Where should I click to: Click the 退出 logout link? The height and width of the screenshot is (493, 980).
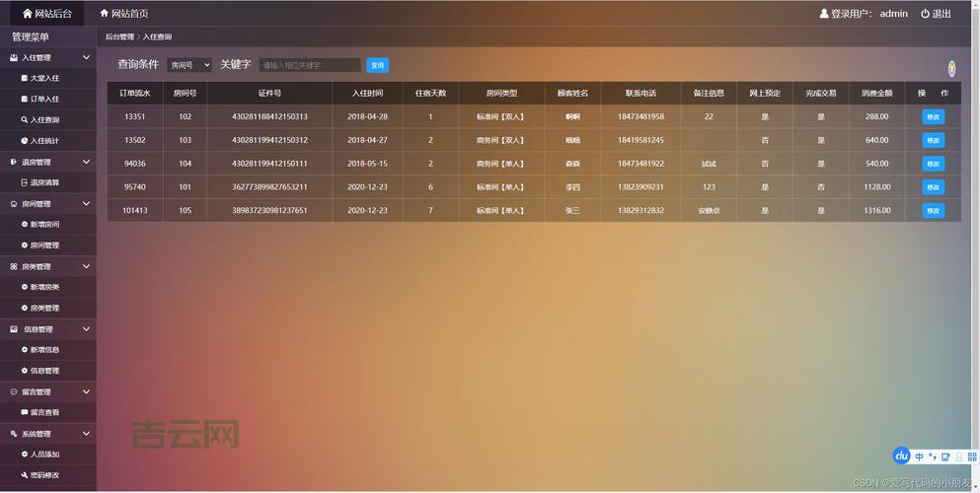(936, 13)
